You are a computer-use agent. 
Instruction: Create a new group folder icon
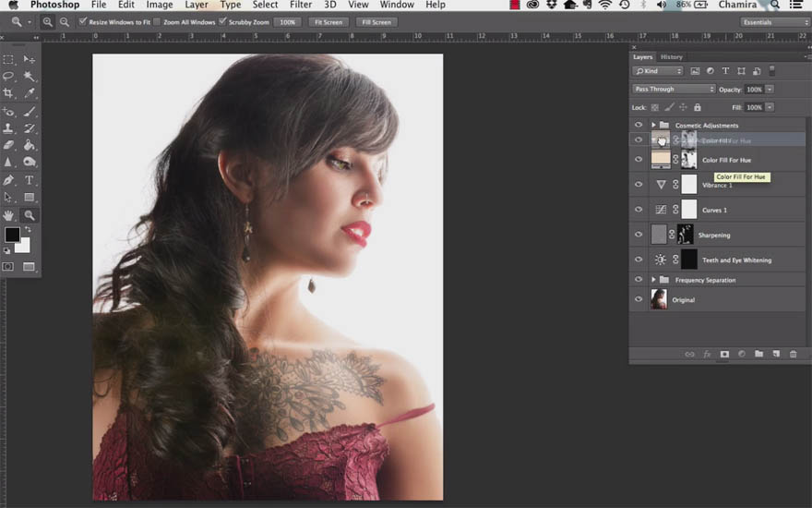tap(758, 354)
